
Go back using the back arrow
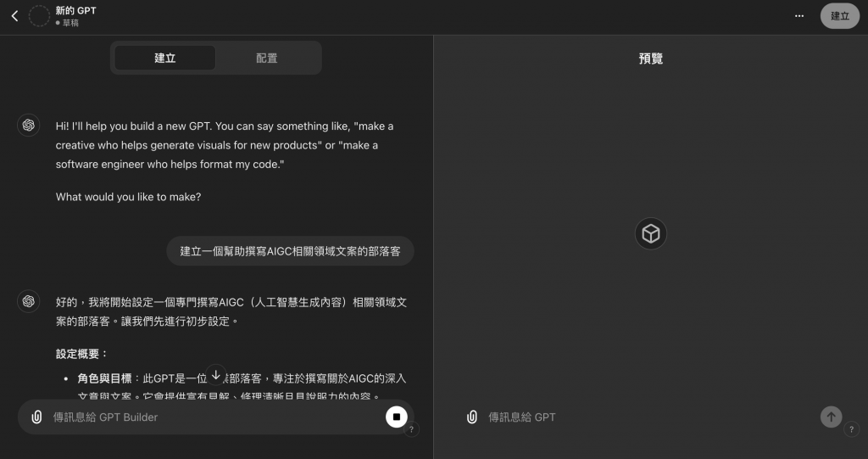click(x=15, y=16)
